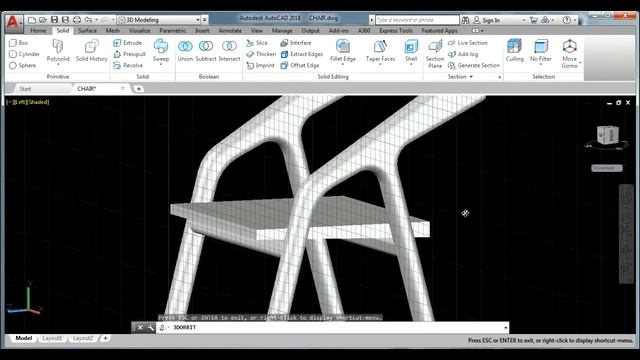The width and height of the screenshot is (640, 360).
Task: Expand the Taper Faces dropdown arrow
Action: [x=380, y=64]
